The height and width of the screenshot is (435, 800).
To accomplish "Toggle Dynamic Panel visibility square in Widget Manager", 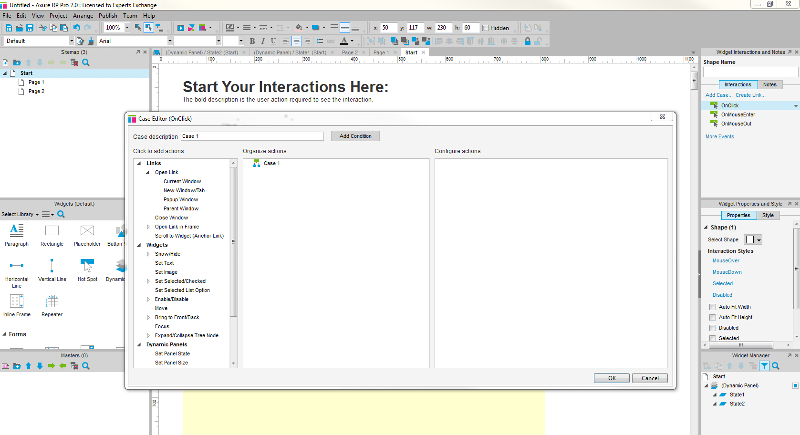I will (x=795, y=386).
